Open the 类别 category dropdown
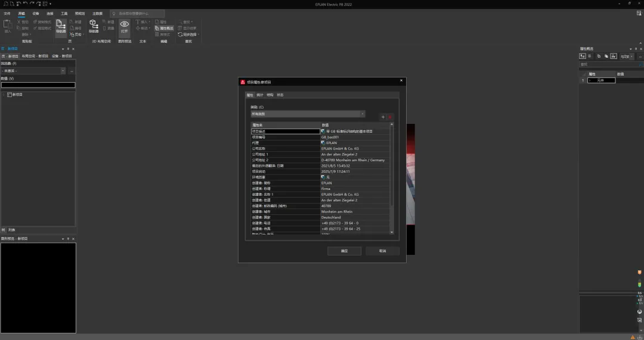 308,114
